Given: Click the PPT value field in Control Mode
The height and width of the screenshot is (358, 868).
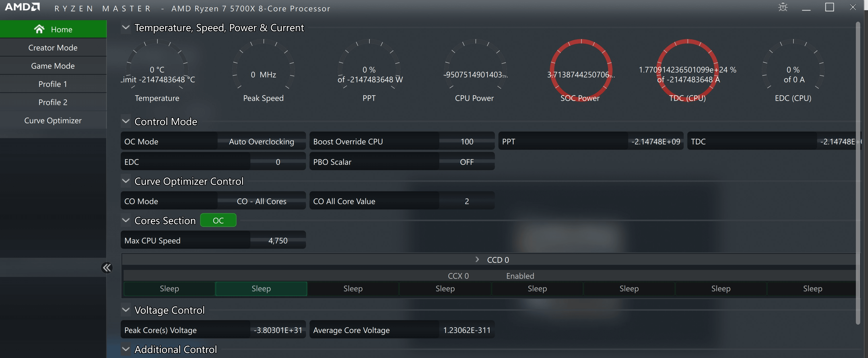Looking at the screenshot, I should [655, 142].
